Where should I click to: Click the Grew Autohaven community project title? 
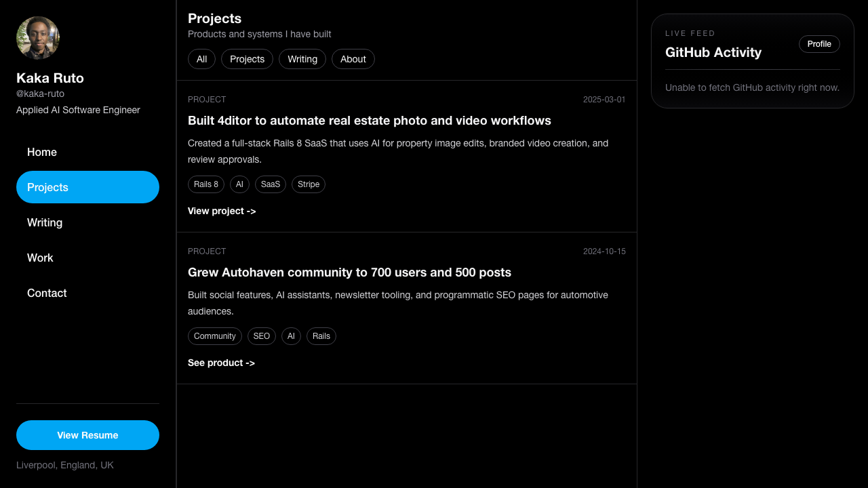(349, 272)
